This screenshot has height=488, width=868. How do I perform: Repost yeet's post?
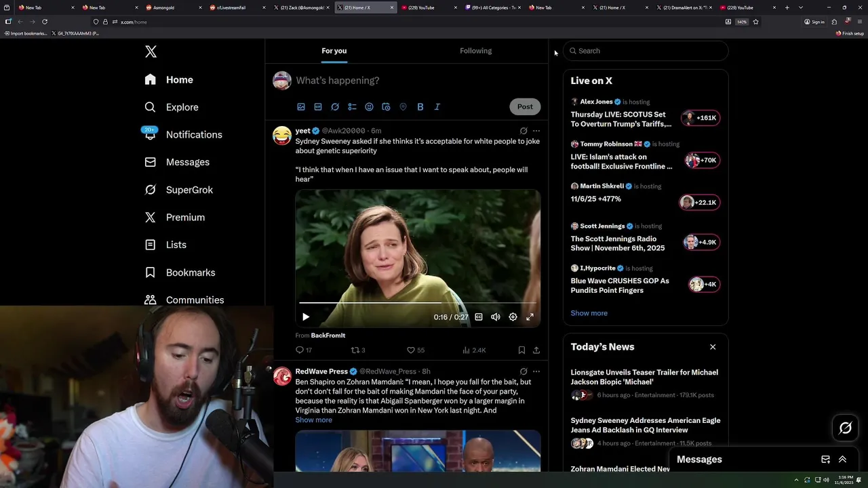coord(358,350)
